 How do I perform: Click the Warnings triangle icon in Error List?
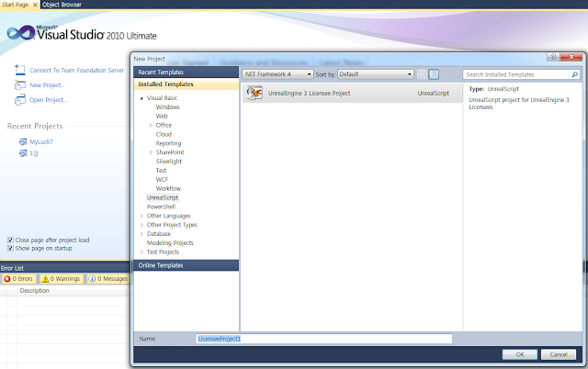click(x=45, y=279)
